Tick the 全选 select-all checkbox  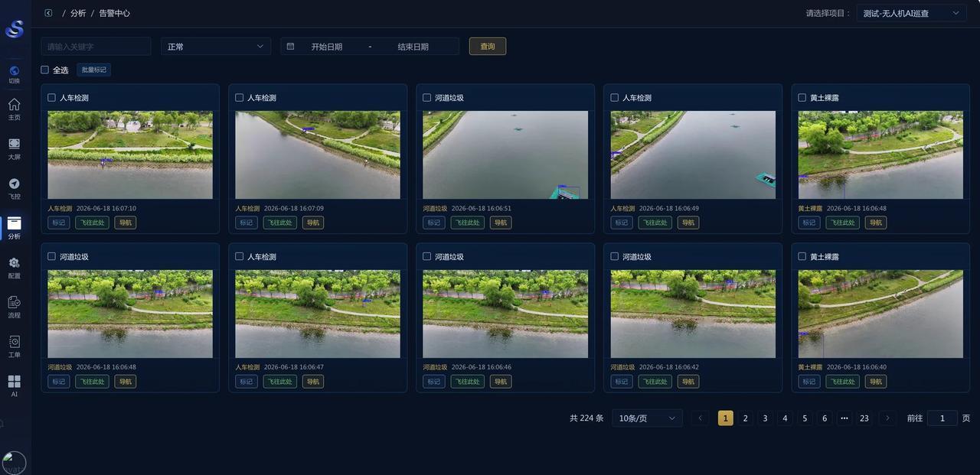point(44,70)
